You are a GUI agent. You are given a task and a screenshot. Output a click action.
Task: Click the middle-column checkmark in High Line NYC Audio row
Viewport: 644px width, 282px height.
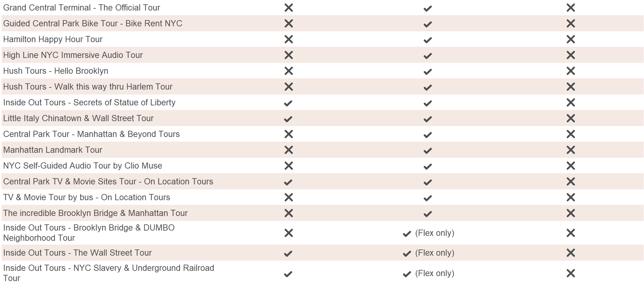(428, 56)
